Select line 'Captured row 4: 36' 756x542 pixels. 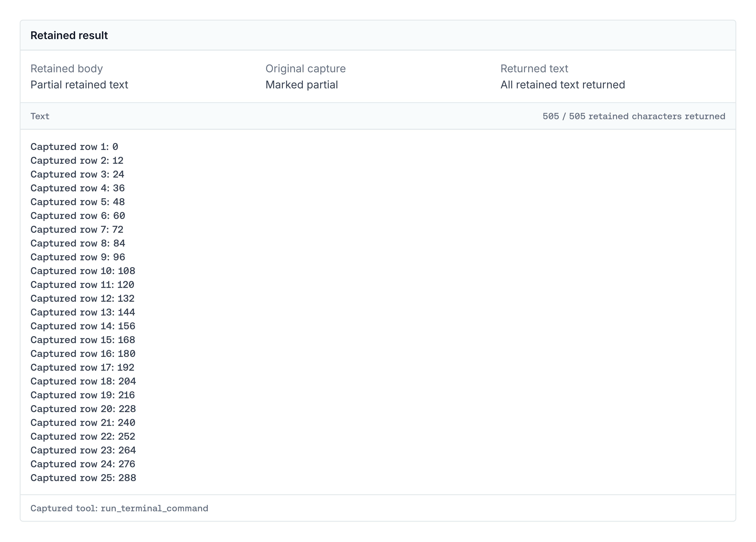(x=78, y=188)
